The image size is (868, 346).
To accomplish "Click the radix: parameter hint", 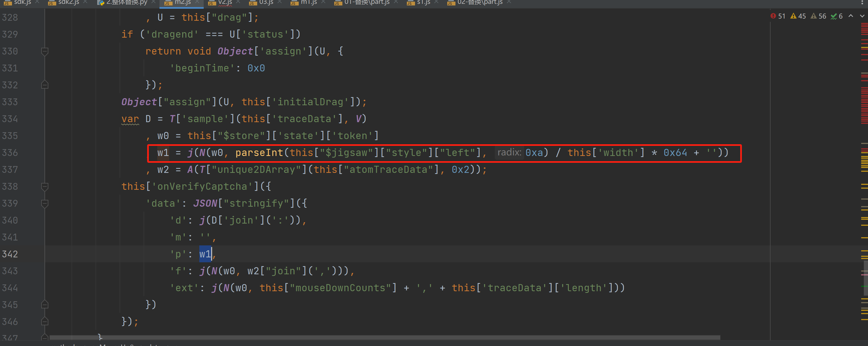I will pos(509,153).
